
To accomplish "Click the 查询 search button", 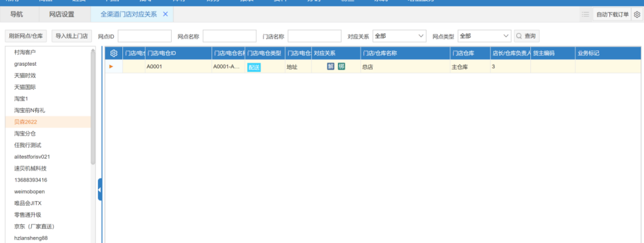I will [526, 36].
